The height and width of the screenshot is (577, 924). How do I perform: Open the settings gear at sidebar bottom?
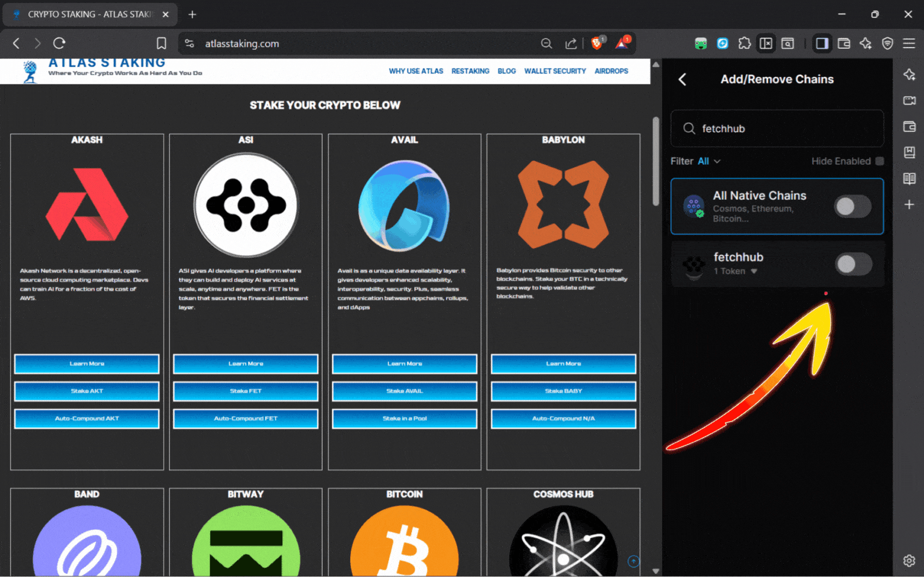909,560
